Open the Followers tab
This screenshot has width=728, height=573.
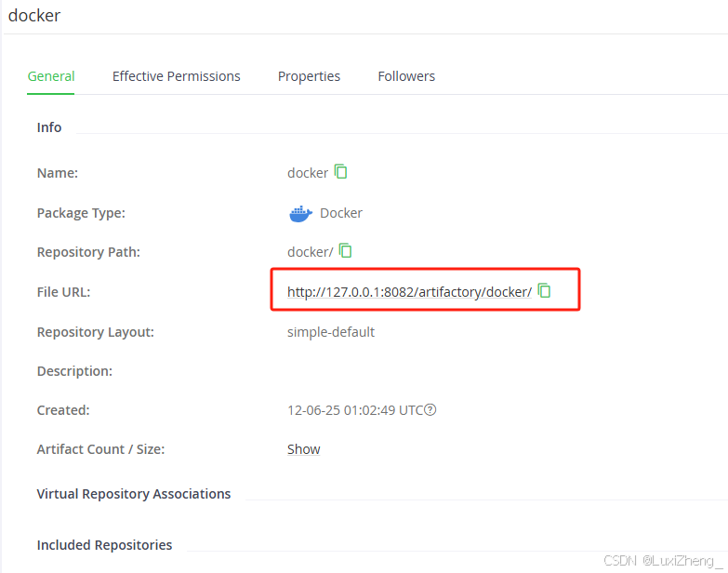pos(406,76)
